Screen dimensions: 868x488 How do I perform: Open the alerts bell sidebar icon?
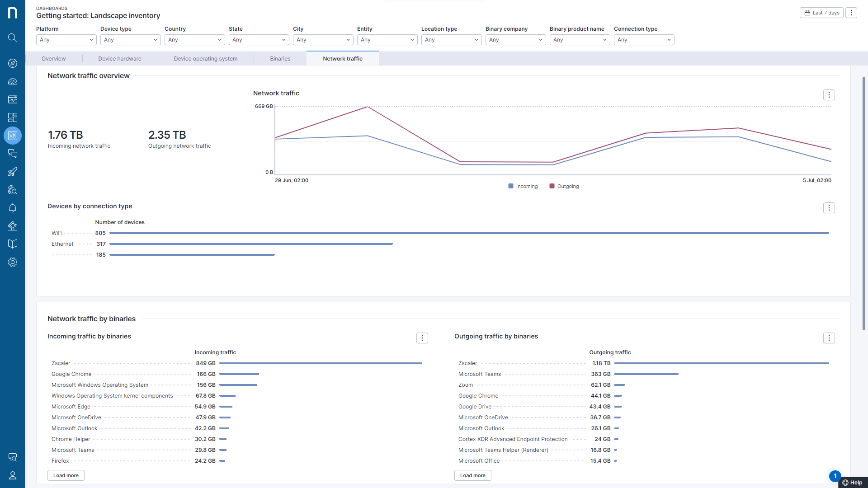pyautogui.click(x=13, y=208)
